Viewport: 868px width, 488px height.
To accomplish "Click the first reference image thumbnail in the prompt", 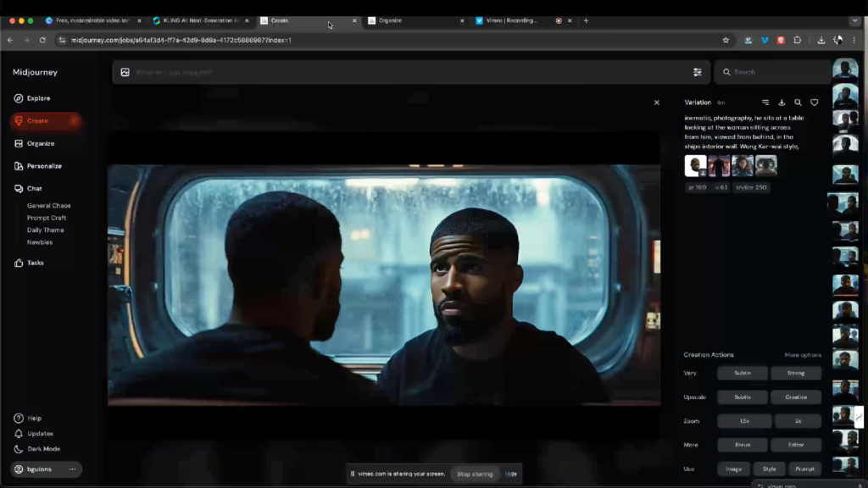I will coord(695,165).
